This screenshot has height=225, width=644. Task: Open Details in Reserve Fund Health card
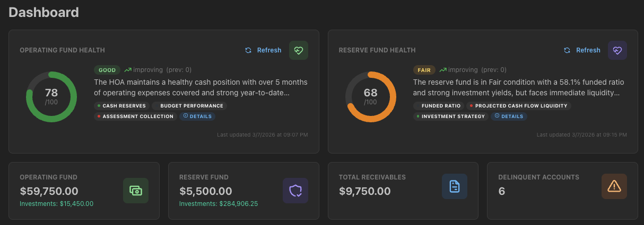click(509, 116)
